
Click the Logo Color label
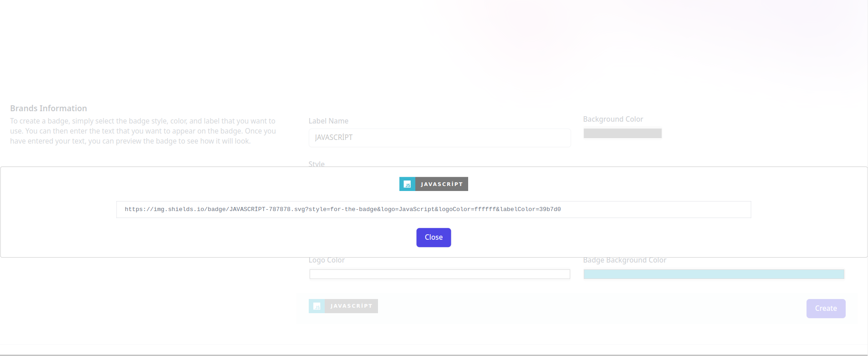click(327, 260)
